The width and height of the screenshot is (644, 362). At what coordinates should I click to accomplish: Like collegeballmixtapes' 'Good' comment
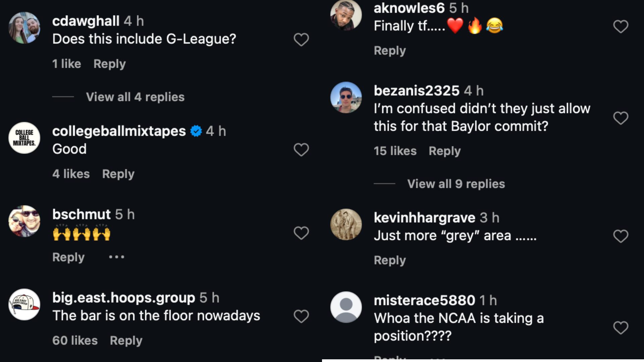click(x=301, y=150)
